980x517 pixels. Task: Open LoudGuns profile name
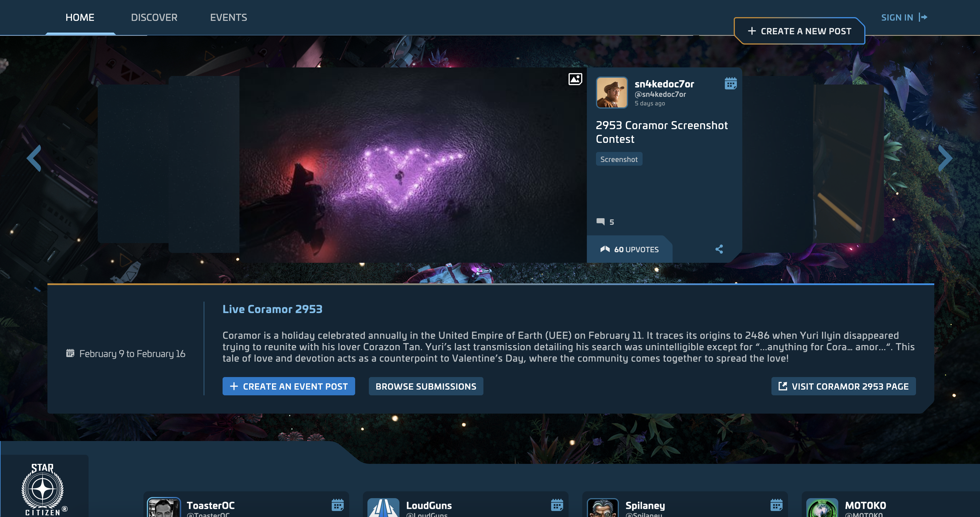click(x=429, y=506)
